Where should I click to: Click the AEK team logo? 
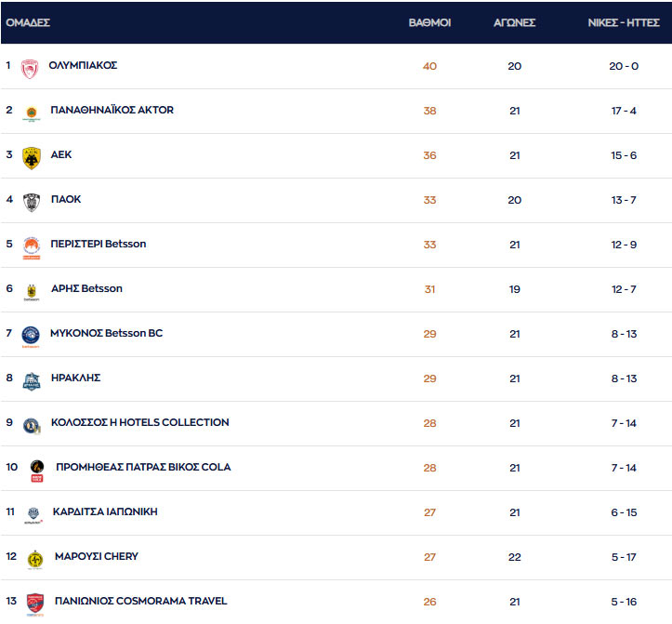(x=31, y=156)
